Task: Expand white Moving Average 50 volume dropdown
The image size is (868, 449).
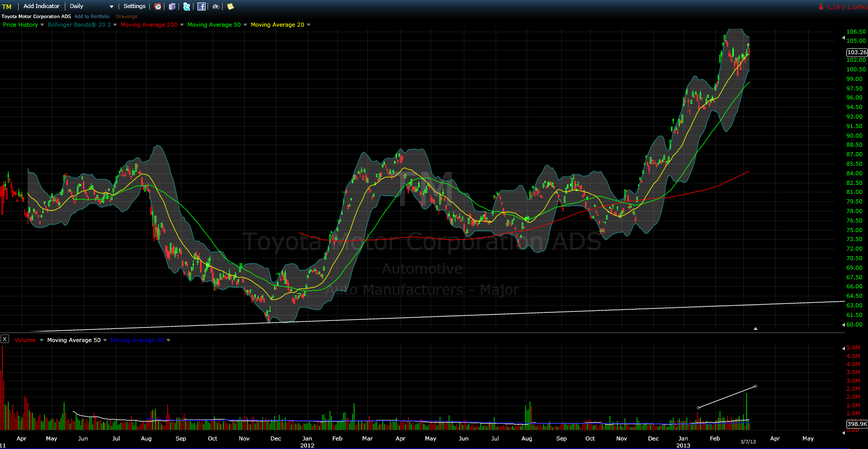Action: pyautogui.click(x=105, y=340)
